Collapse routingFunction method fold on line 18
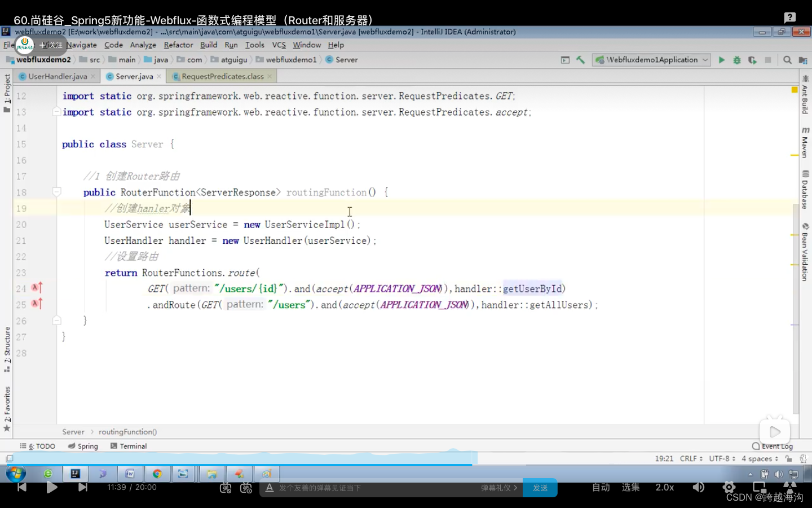Screen dimensions: 812x508 coord(56,192)
